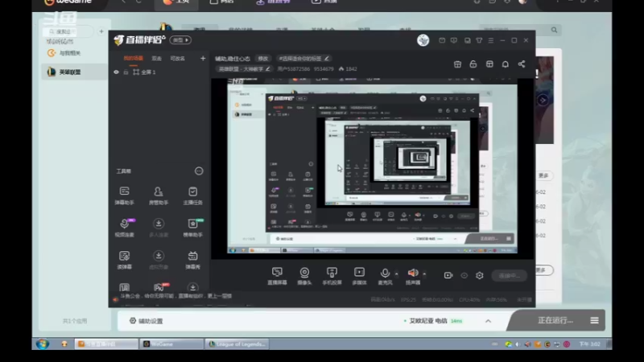Select 英雄联盟 in WeGame sidebar

(x=74, y=72)
